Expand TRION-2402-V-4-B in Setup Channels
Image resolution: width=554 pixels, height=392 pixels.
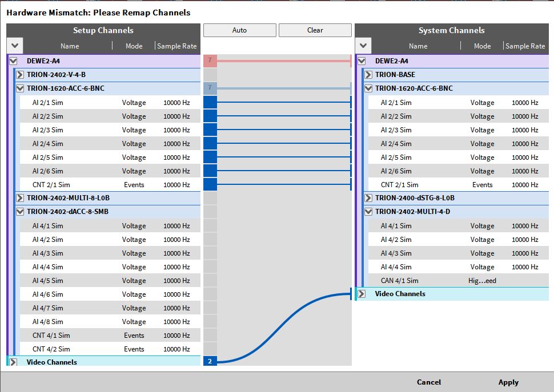point(20,75)
